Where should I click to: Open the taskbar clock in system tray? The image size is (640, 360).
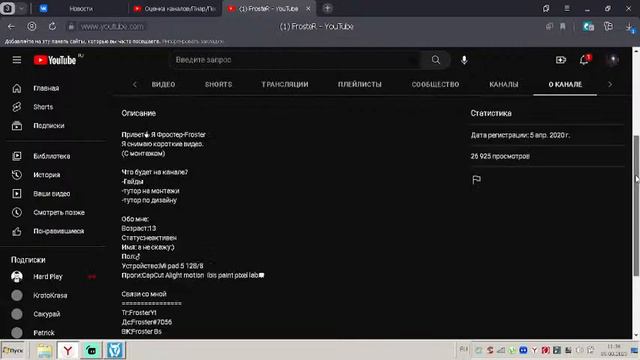[x=613, y=350]
